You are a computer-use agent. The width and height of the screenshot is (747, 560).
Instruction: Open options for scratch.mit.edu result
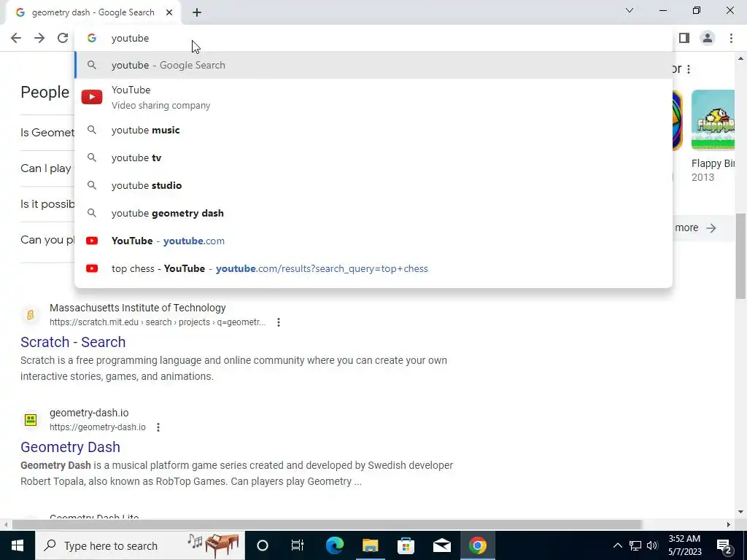[x=279, y=322]
